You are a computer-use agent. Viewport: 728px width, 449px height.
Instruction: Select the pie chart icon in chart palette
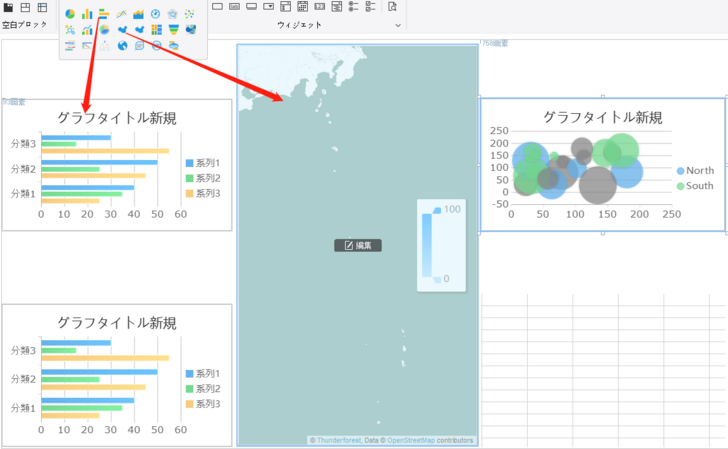pos(70,14)
